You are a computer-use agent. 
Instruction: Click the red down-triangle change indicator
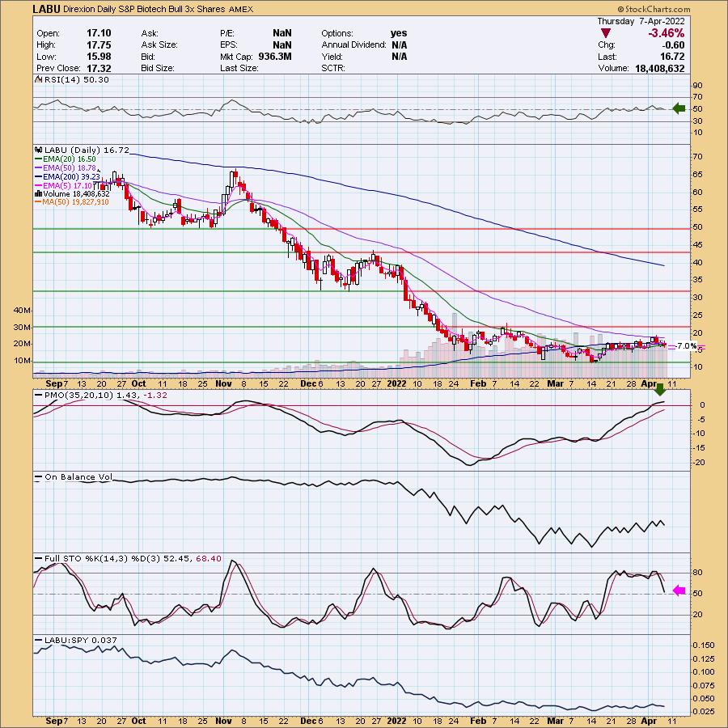point(605,33)
